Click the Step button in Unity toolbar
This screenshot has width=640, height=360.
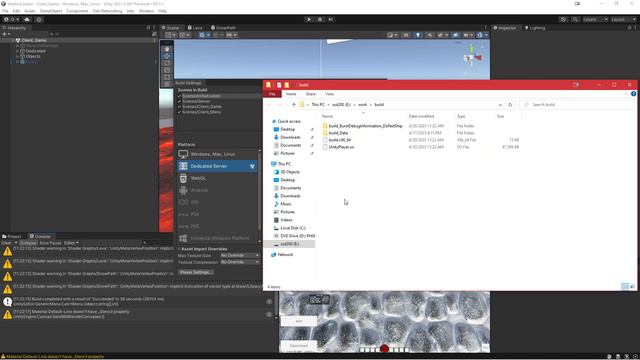click(x=331, y=19)
